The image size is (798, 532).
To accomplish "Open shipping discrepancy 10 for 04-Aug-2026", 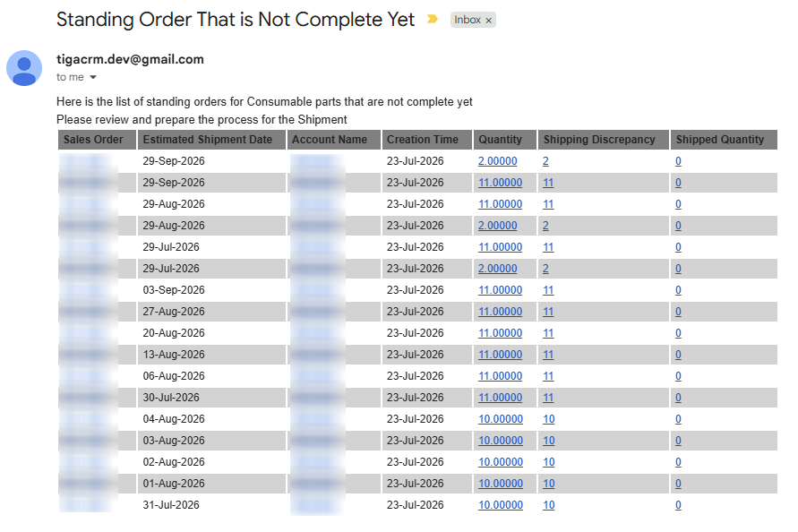I will click(549, 419).
